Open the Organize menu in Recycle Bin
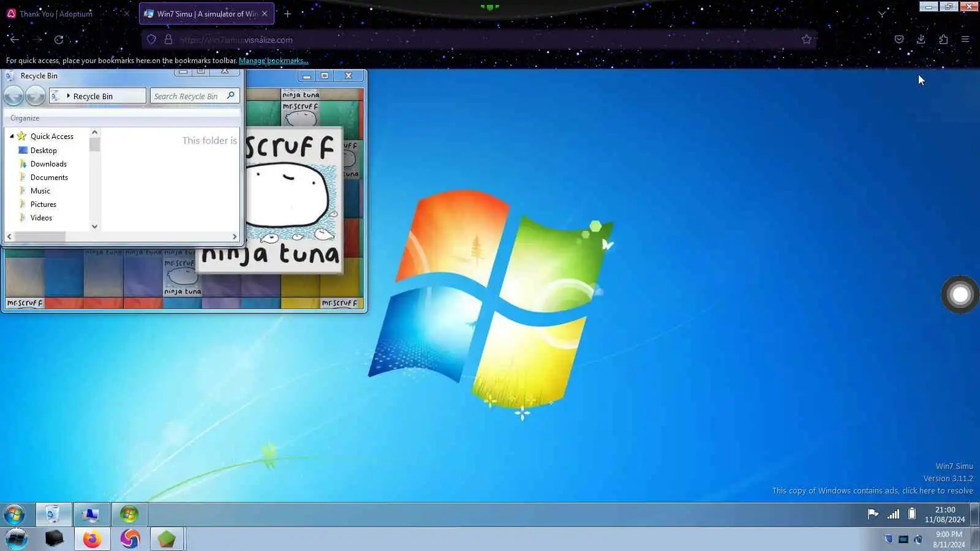This screenshot has height=551, width=980. [x=24, y=118]
